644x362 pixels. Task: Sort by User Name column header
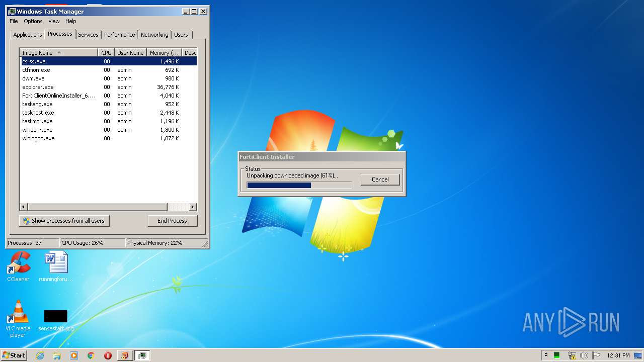click(x=130, y=53)
